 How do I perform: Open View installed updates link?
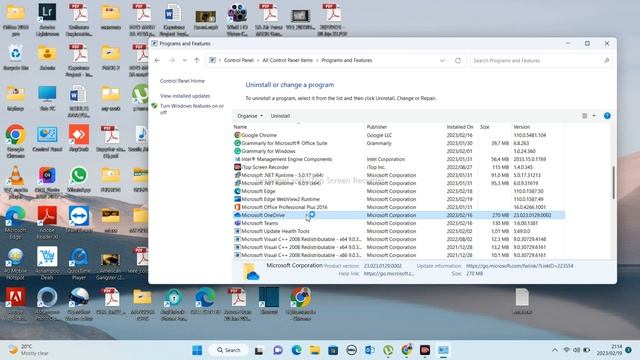click(185, 96)
